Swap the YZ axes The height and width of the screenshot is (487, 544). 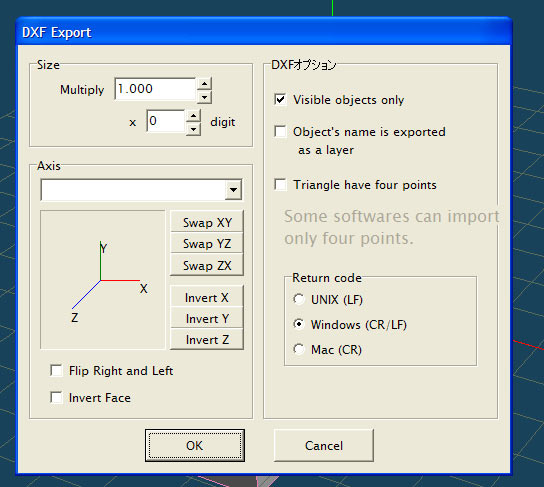[x=207, y=244]
